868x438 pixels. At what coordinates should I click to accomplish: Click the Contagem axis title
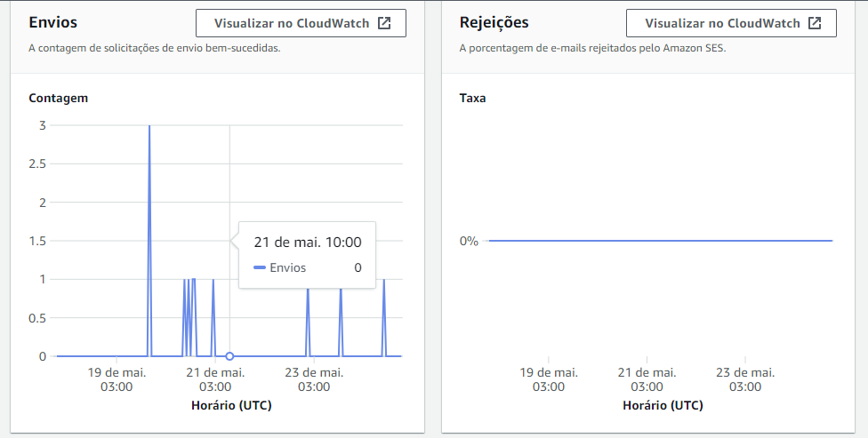[58, 98]
